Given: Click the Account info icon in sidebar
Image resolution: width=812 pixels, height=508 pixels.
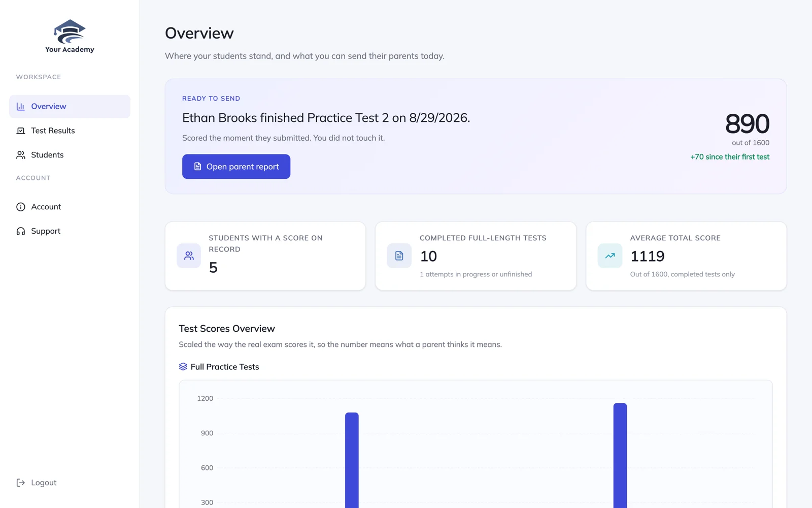Looking at the screenshot, I should [x=21, y=207].
